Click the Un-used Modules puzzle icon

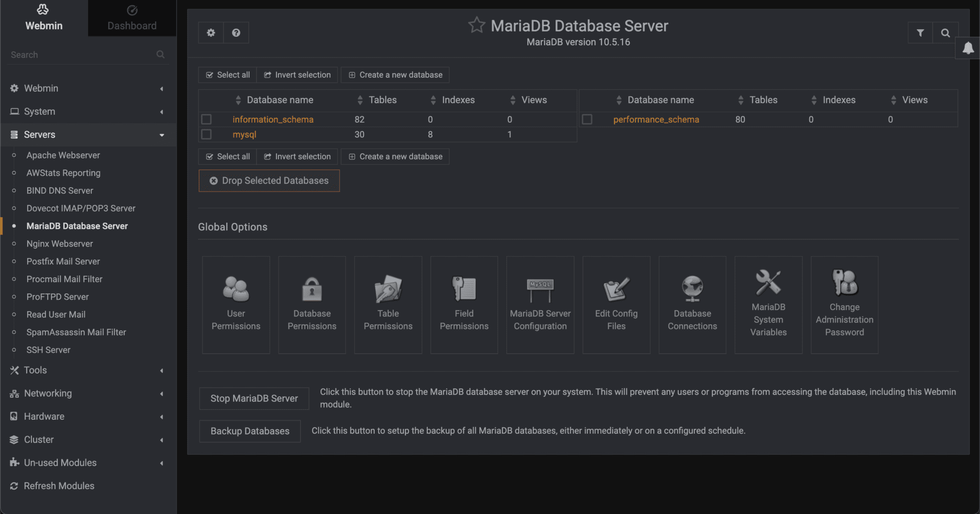point(14,462)
